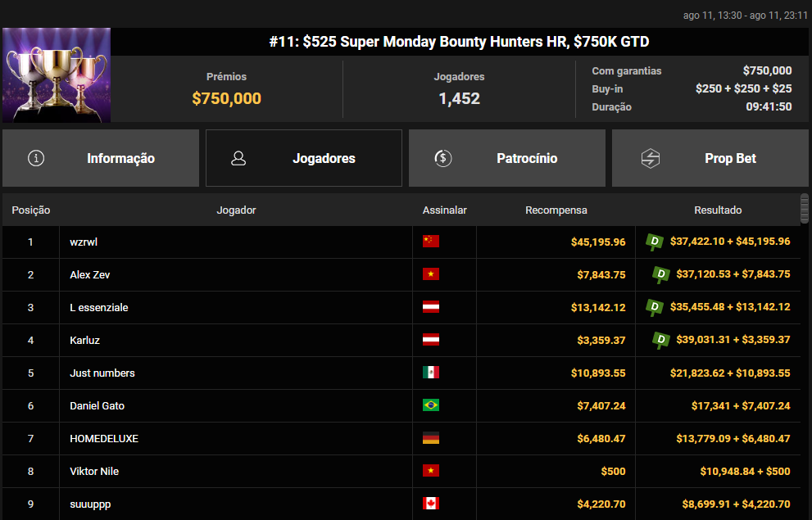This screenshot has width=812, height=520.
Task: Select the Prop Bet tab
Action: (710, 158)
